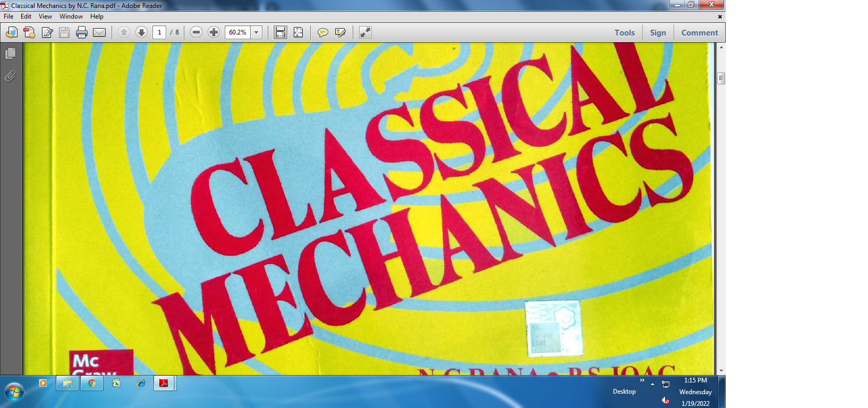Open Windows Media Player from taskbar
This screenshot has width=868, height=408.
coord(43,383)
